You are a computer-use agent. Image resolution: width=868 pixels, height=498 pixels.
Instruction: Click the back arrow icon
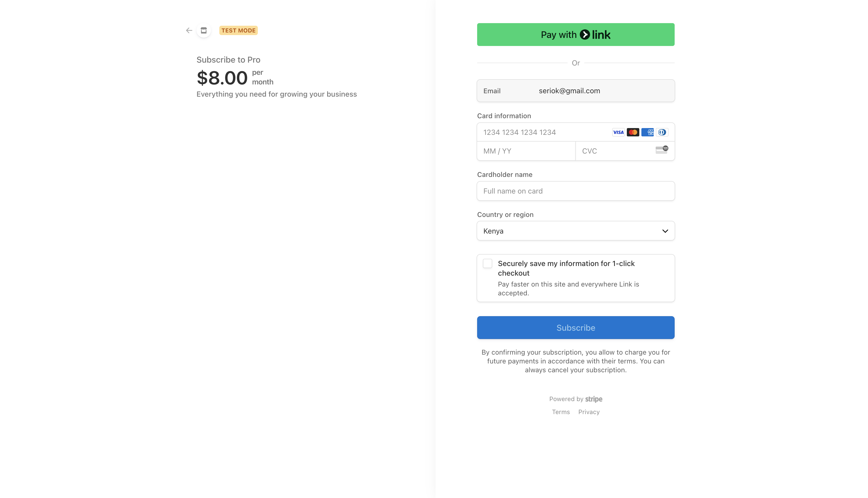189,30
